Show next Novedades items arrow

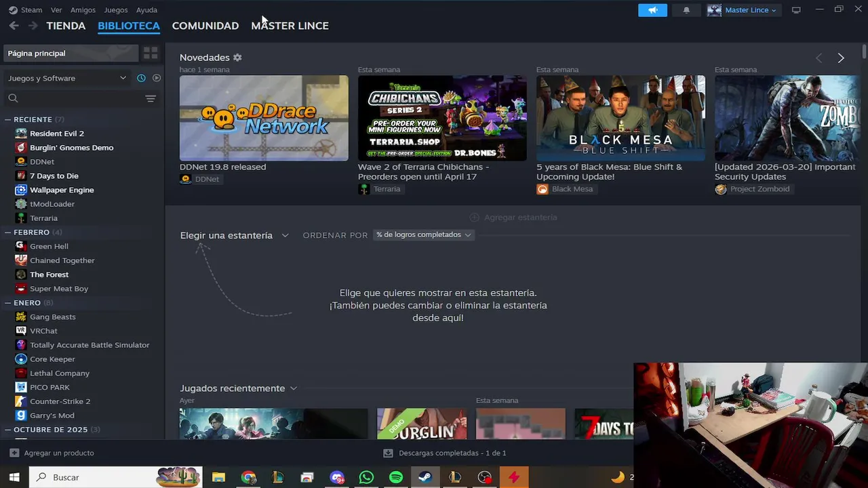pyautogui.click(x=841, y=58)
